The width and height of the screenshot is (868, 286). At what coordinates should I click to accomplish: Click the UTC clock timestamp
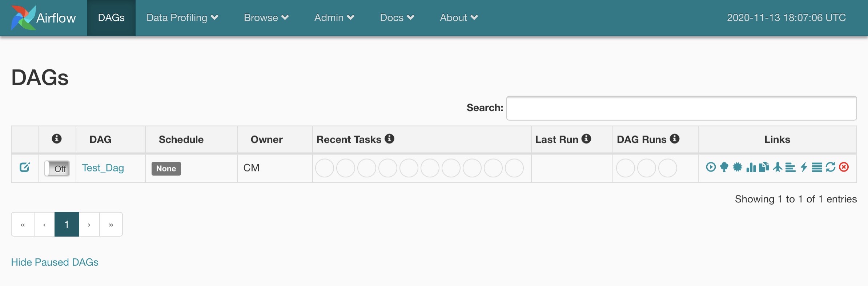pyautogui.click(x=786, y=17)
